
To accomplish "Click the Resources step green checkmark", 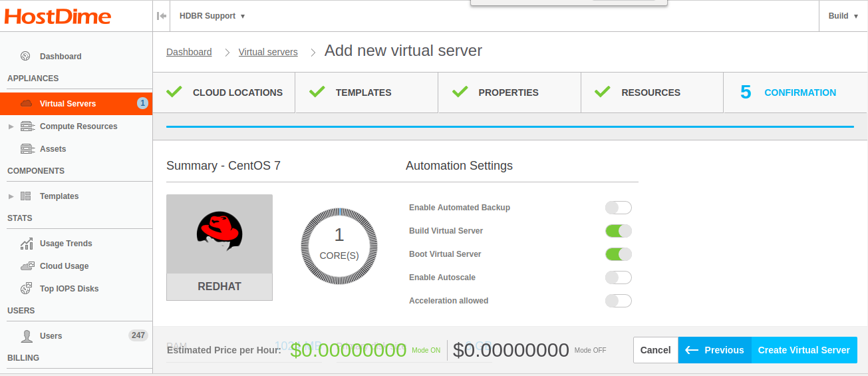I will tap(603, 92).
